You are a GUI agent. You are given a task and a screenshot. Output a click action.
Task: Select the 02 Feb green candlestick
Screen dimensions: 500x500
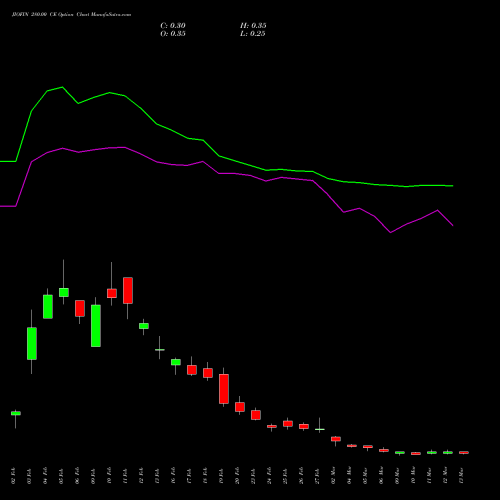[x=16, y=413]
